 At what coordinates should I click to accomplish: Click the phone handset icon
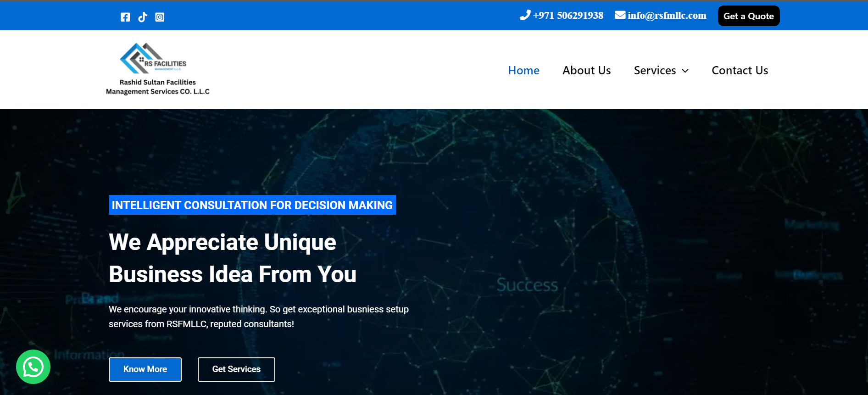point(525,15)
